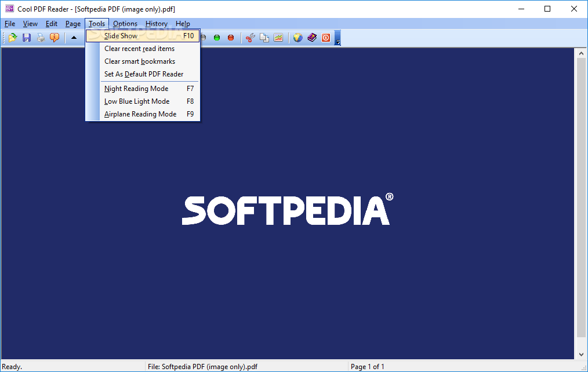The image size is (588, 372).
Task: Close the Cool PDF Reader window
Action: (574, 9)
